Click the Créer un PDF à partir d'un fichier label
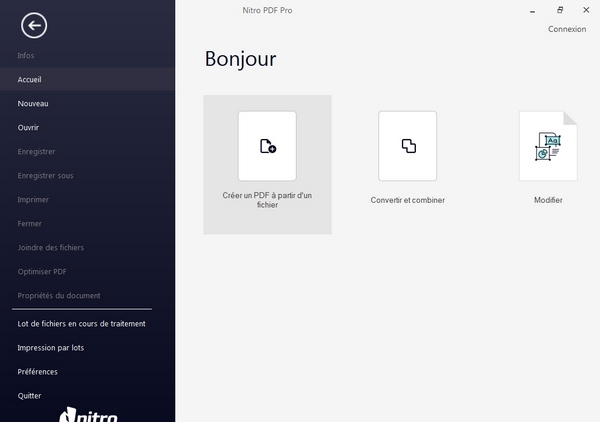The image size is (600, 422). click(267, 199)
